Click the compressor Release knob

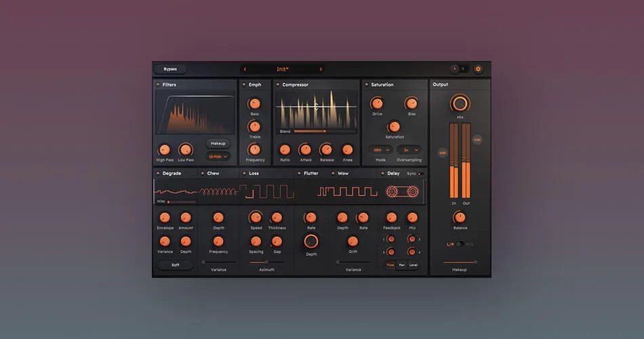327,150
